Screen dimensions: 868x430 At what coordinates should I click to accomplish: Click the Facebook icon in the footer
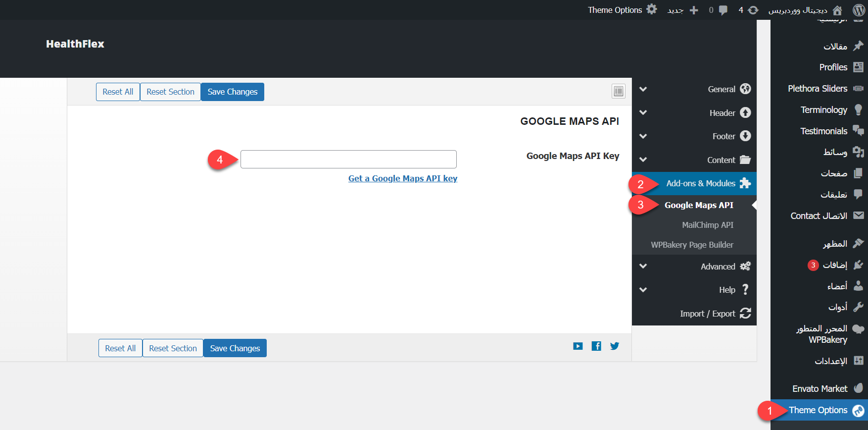(596, 346)
